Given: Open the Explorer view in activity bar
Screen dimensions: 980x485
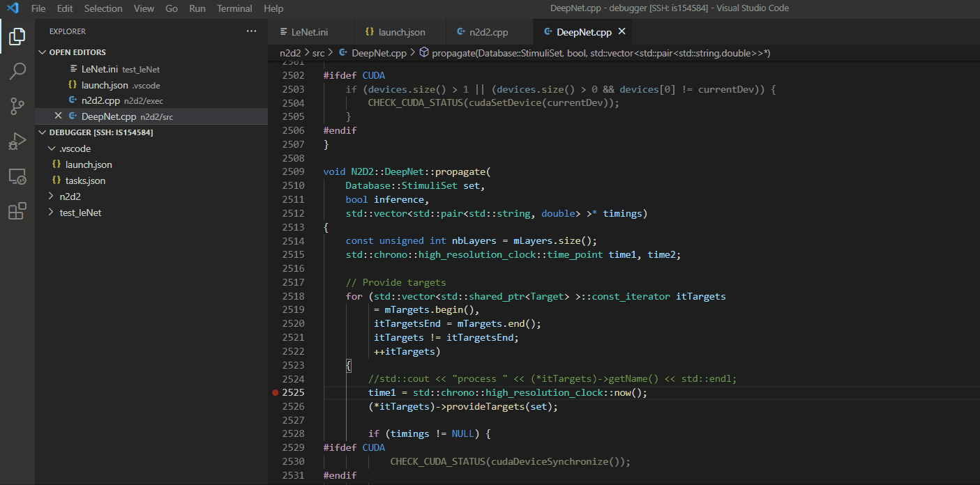Looking at the screenshot, I should [x=17, y=36].
